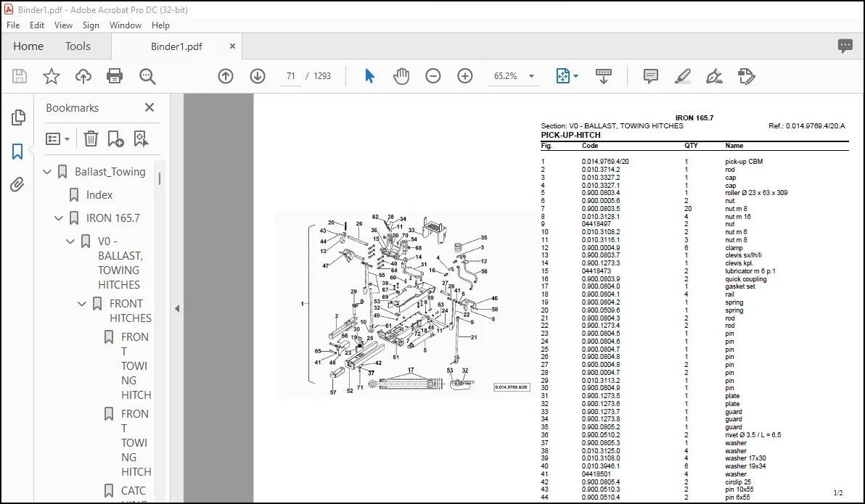This screenshot has height=504, width=865.
Task: Click part name 'gasket set'
Action: pos(739,286)
